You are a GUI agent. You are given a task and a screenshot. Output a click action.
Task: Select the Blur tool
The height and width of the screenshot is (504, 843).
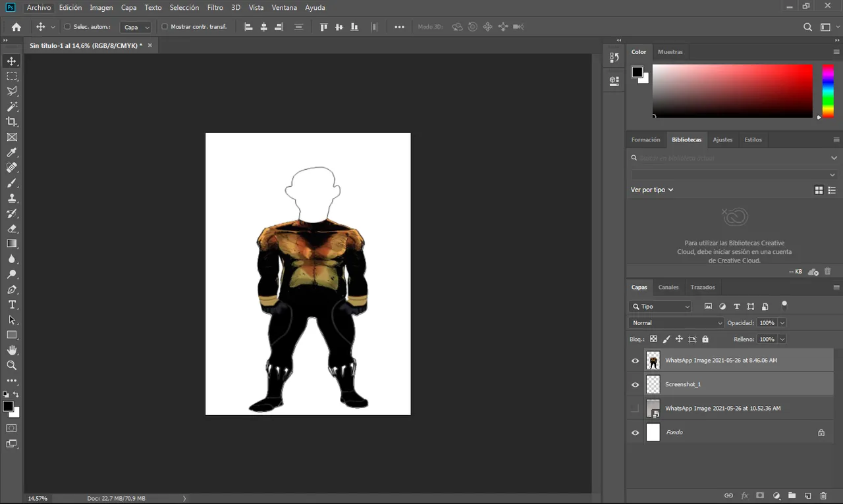click(12, 259)
